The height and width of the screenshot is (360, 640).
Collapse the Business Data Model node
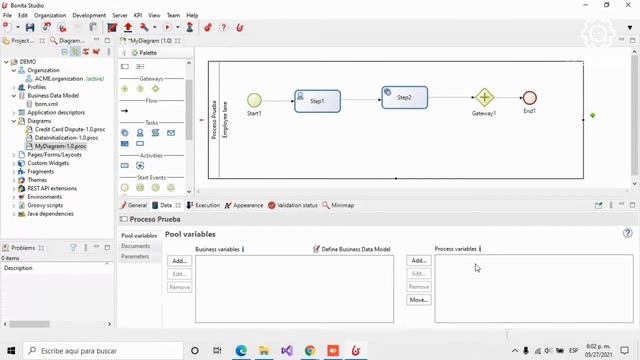[x=14, y=96]
